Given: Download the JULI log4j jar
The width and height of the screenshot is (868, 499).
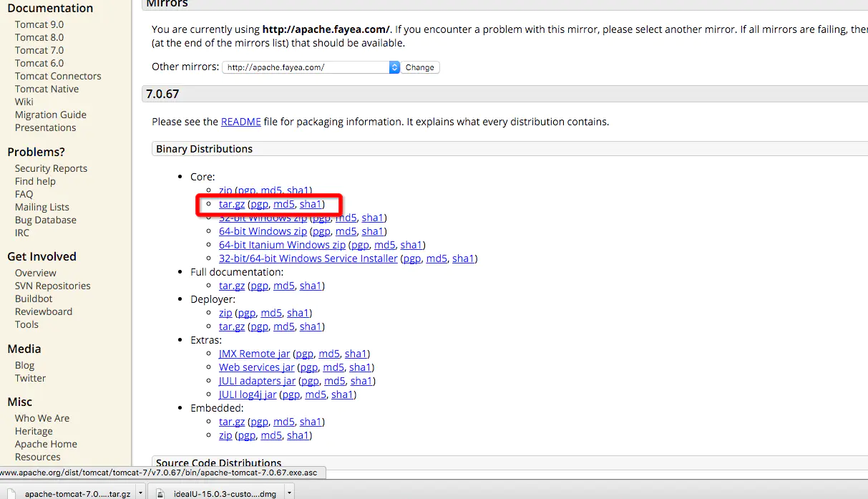Looking at the screenshot, I should tap(248, 394).
